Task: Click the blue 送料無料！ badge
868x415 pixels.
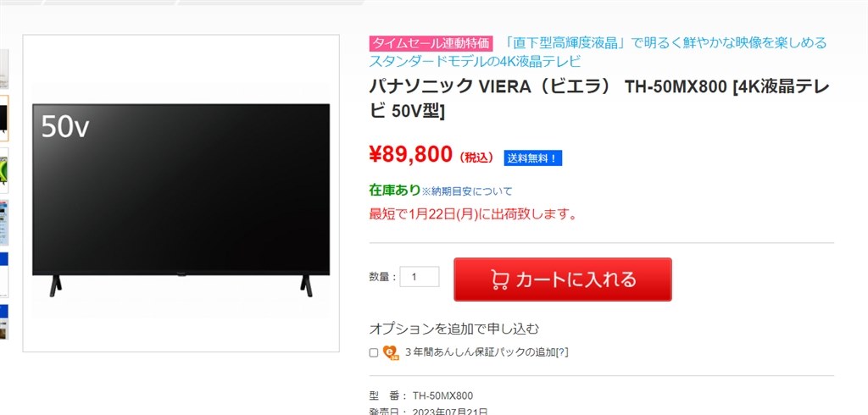Action: tap(532, 158)
